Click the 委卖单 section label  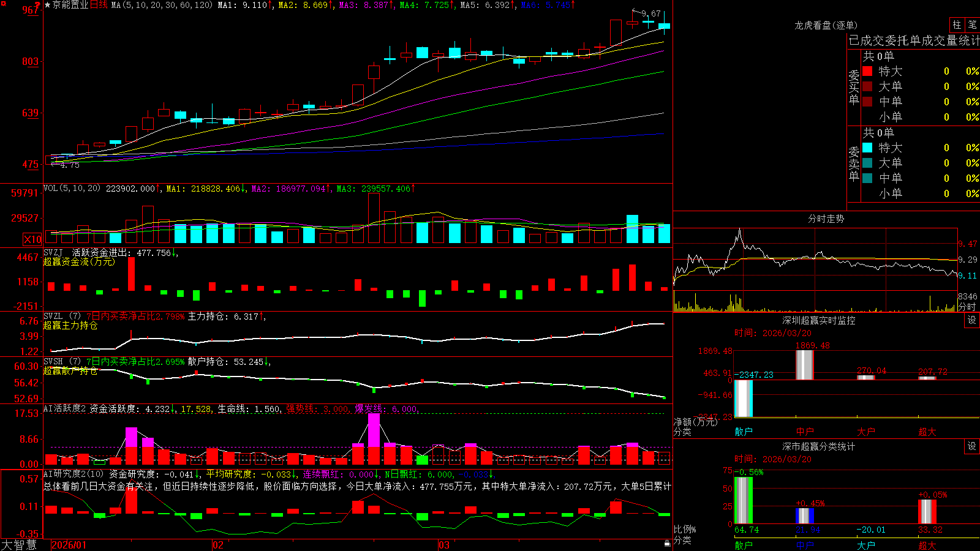854,163
